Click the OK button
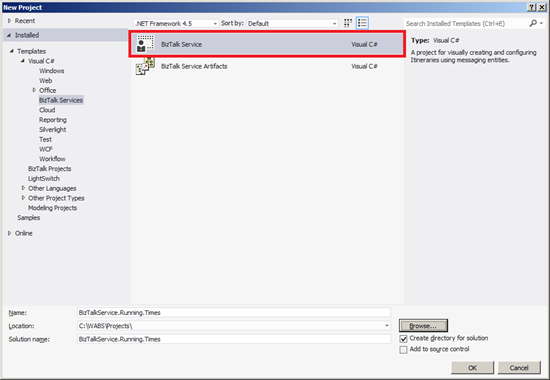This screenshot has width=550, height=380. (x=472, y=368)
